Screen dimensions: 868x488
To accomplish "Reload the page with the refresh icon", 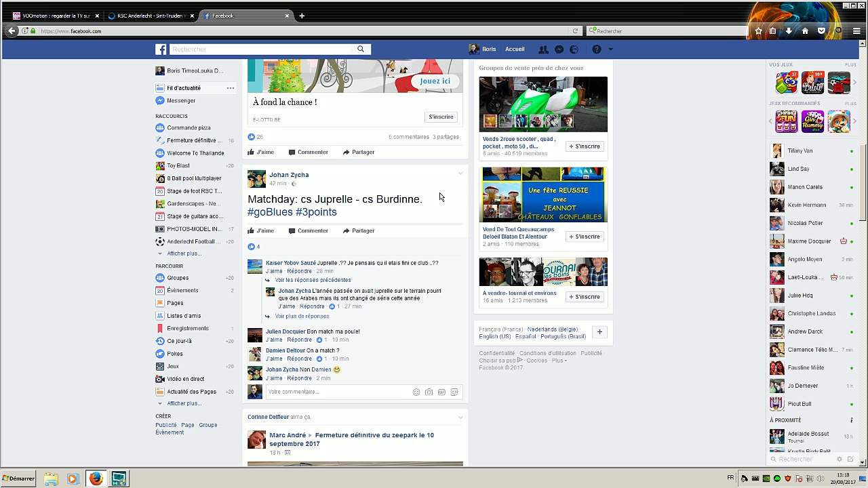I will coord(575,31).
